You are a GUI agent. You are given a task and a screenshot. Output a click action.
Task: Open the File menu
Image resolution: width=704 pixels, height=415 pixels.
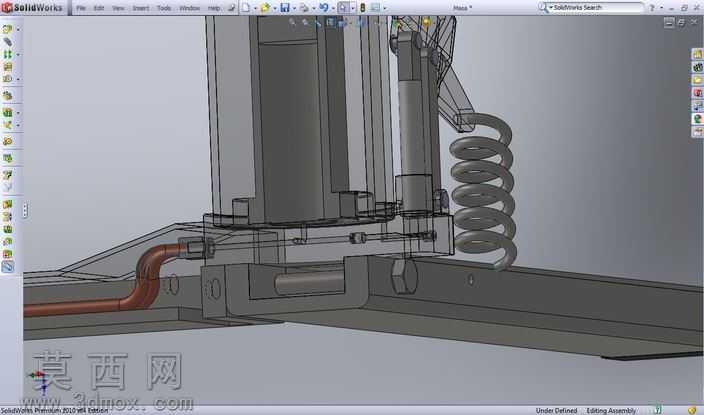click(x=81, y=8)
